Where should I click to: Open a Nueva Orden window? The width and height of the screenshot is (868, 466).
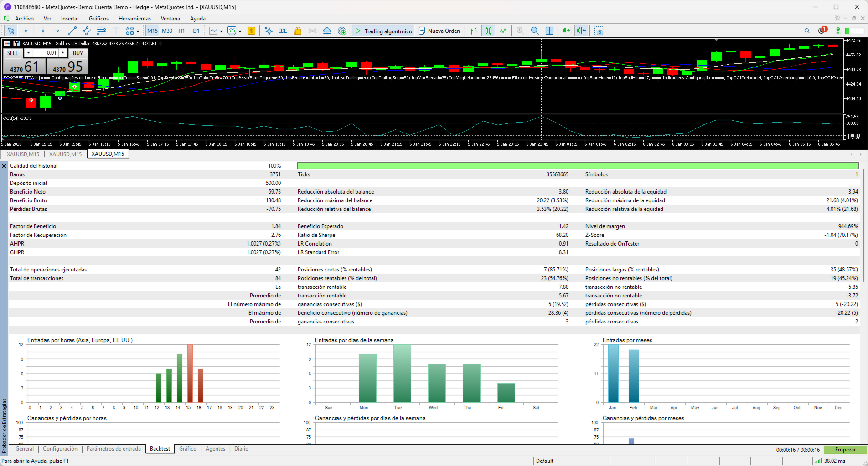coord(439,31)
